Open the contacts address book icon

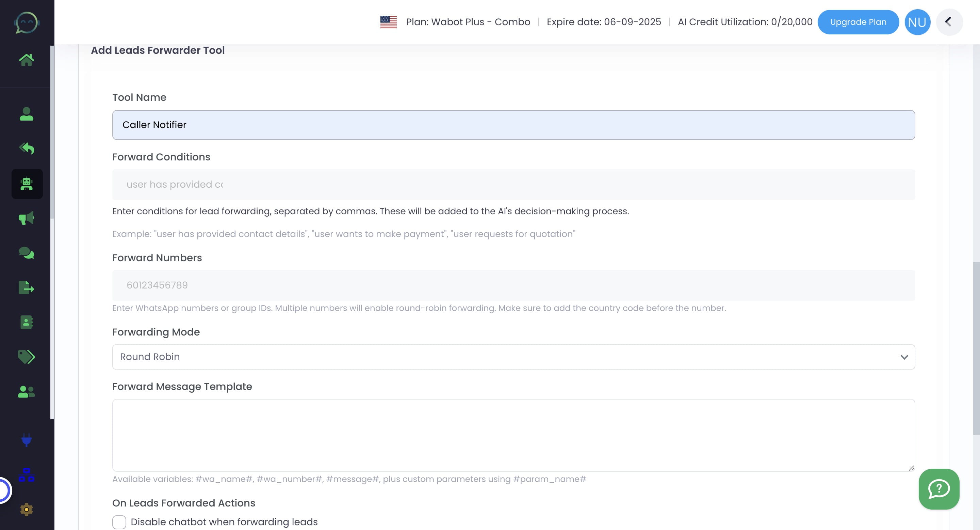click(27, 323)
